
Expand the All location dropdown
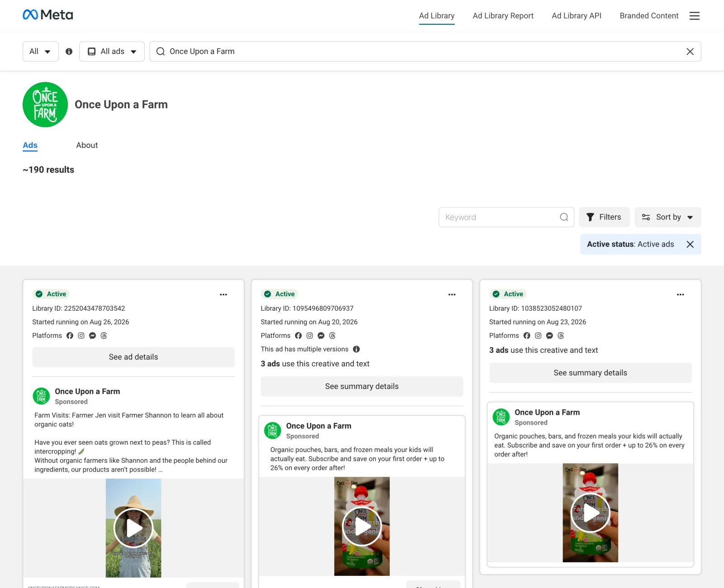(x=41, y=52)
